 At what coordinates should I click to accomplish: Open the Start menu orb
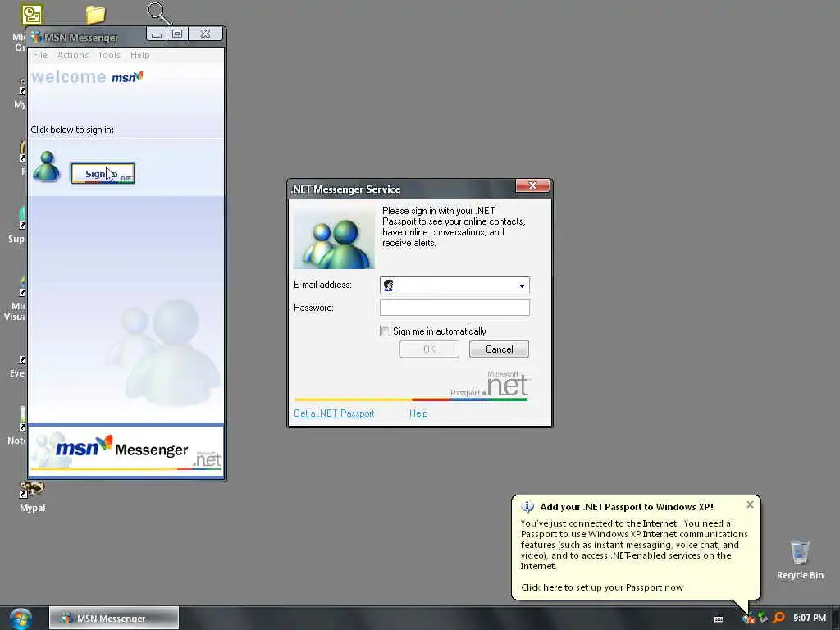pos(21,619)
